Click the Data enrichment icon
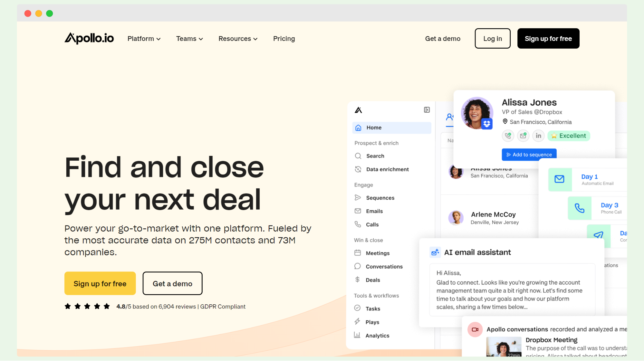The height and width of the screenshot is (361, 644). click(358, 169)
